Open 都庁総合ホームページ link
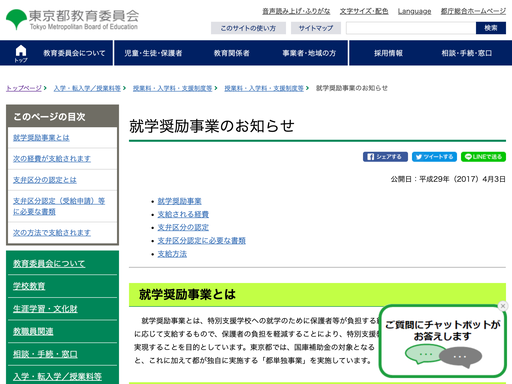512x384 pixels. (x=473, y=11)
